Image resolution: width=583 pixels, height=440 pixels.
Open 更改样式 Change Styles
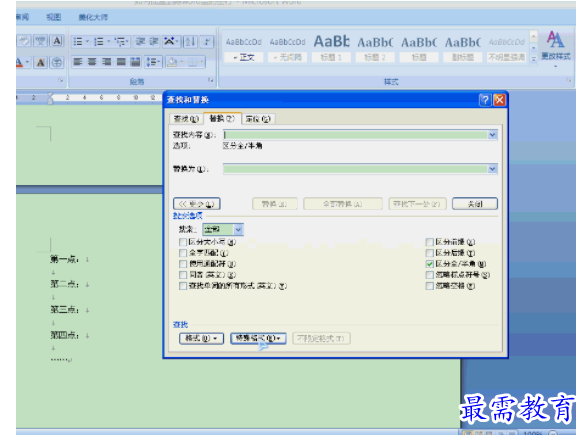555,48
